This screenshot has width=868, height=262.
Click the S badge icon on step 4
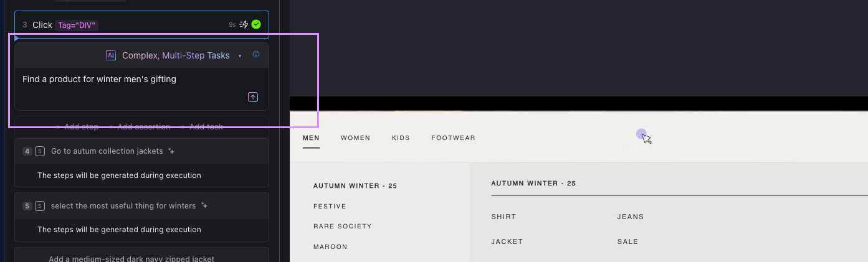point(40,151)
